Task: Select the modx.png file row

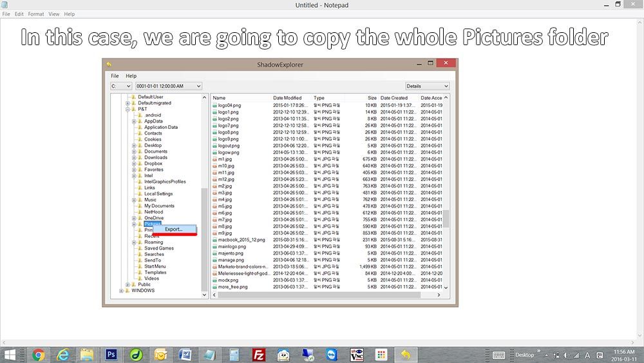Action: (x=327, y=280)
